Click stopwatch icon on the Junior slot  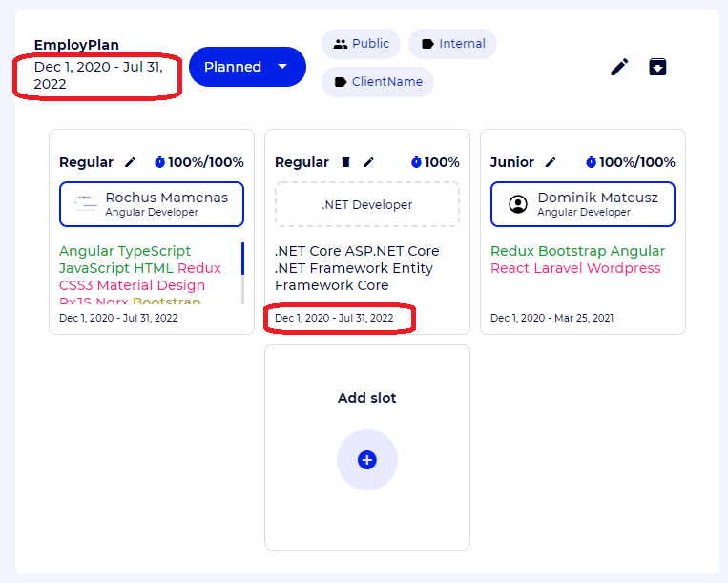point(591,162)
